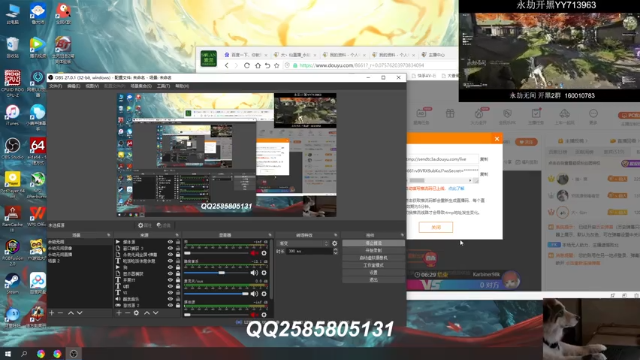
Task: Open the 文件(F) menu in OBS
Action: (56, 86)
